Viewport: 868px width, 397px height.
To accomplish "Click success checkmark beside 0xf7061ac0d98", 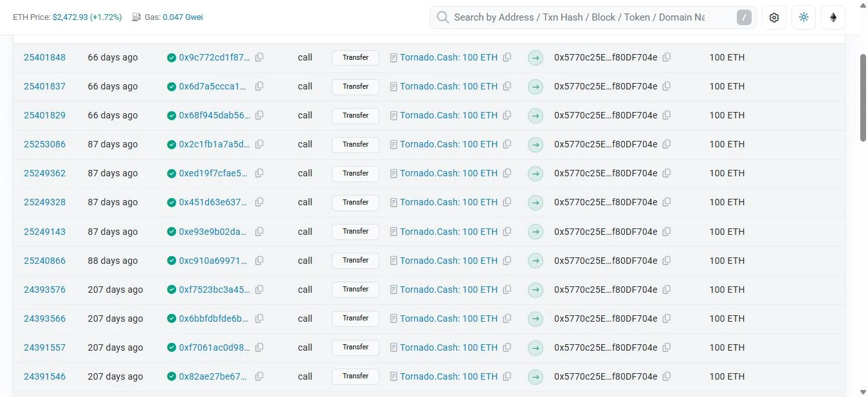I will coord(172,347).
